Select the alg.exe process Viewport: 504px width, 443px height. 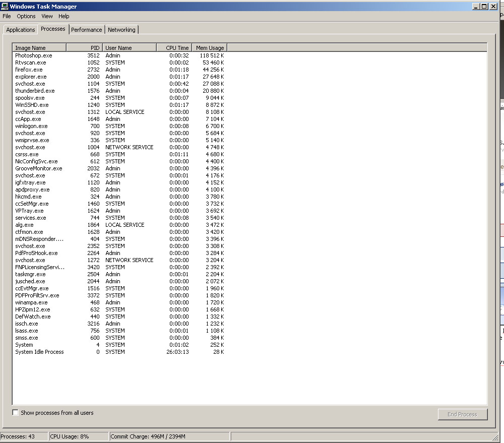119,225
